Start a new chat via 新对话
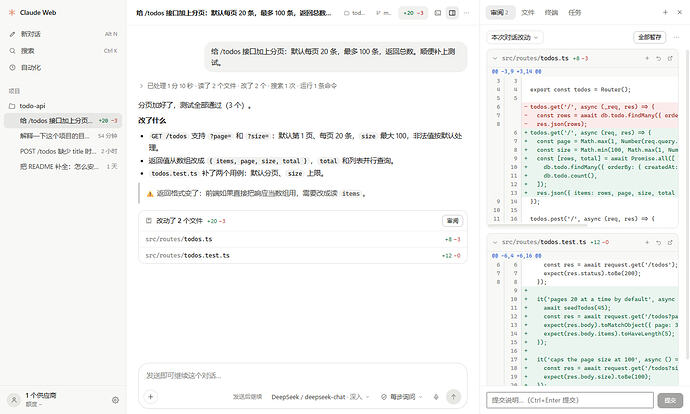Image resolution: width=690 pixels, height=414 pixels. point(63,34)
